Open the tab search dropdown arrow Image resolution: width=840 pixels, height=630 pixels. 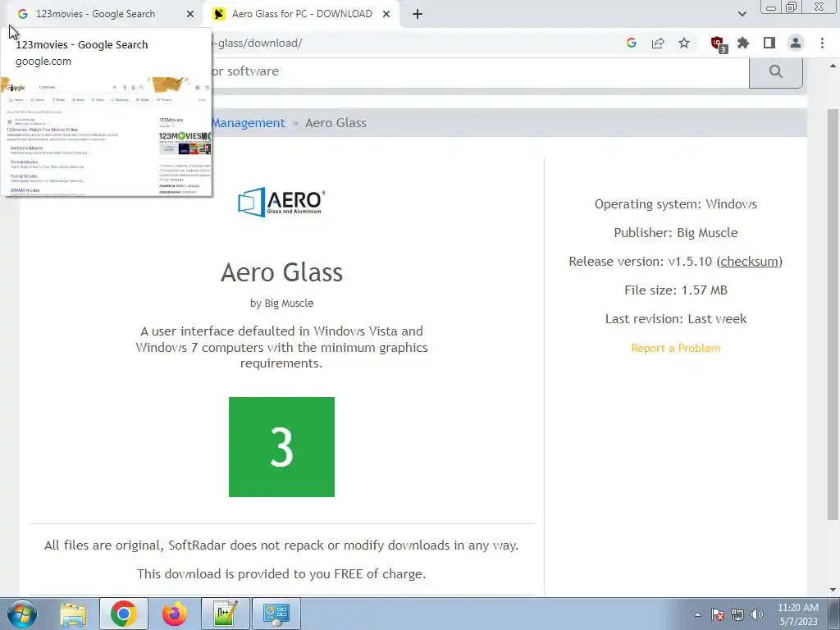point(742,14)
